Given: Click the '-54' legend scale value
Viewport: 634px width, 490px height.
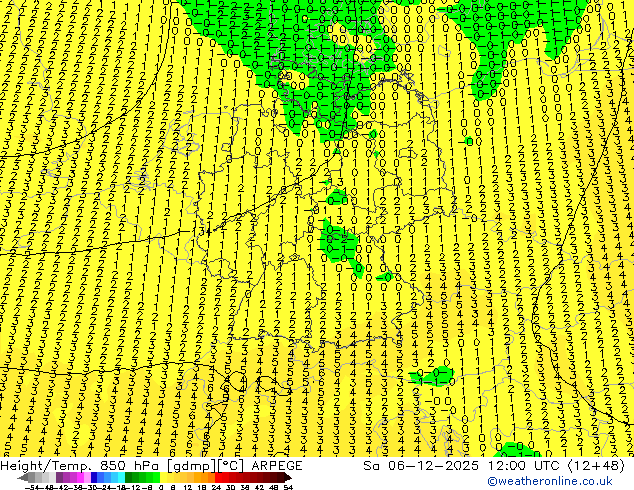Looking at the screenshot, I should (32, 487).
